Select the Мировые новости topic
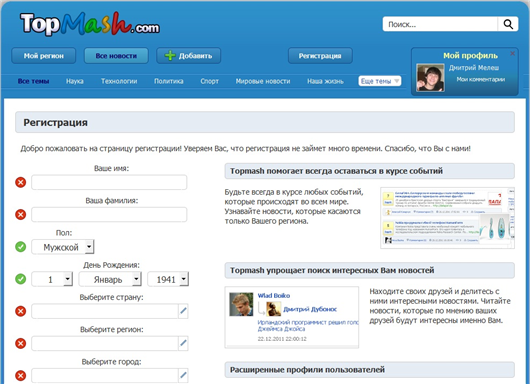 point(263,81)
